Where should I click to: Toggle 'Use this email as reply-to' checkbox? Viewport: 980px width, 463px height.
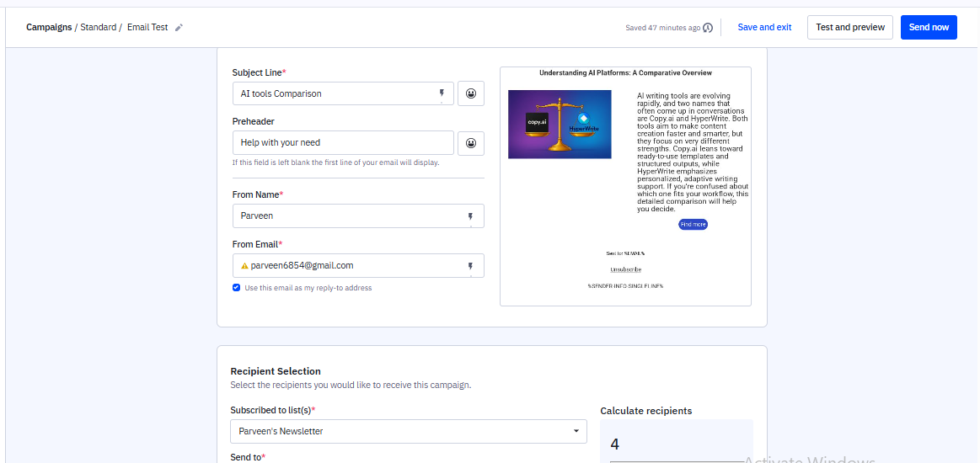pyautogui.click(x=237, y=288)
